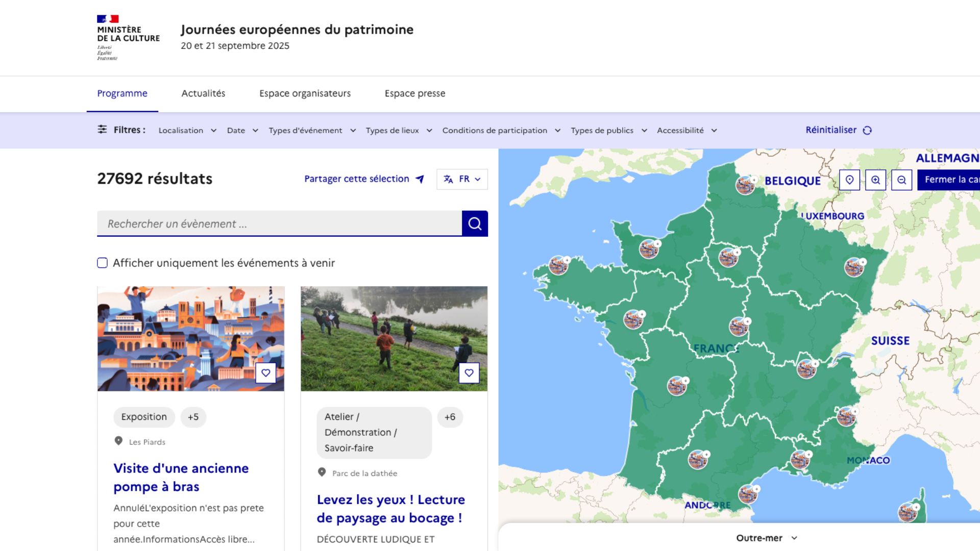The width and height of the screenshot is (980, 551).
Task: Open Types d'événement filter dropdown
Action: point(312,131)
